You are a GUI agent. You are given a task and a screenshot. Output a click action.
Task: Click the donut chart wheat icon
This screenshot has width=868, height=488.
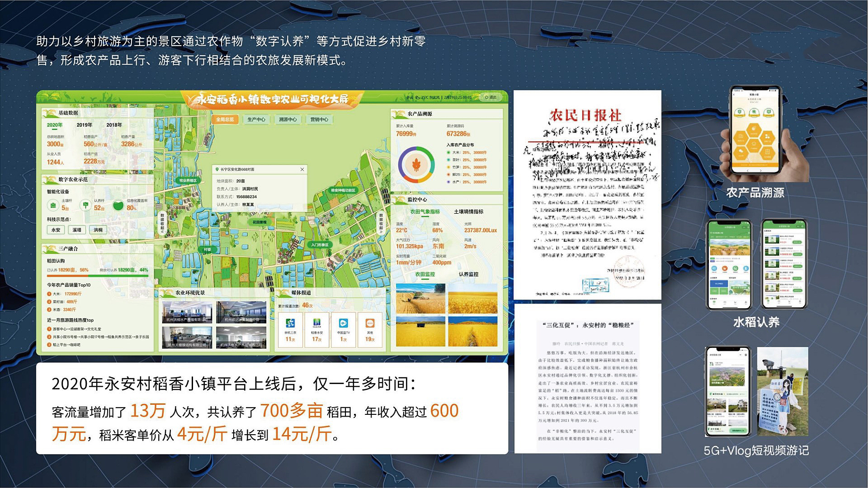point(416,164)
